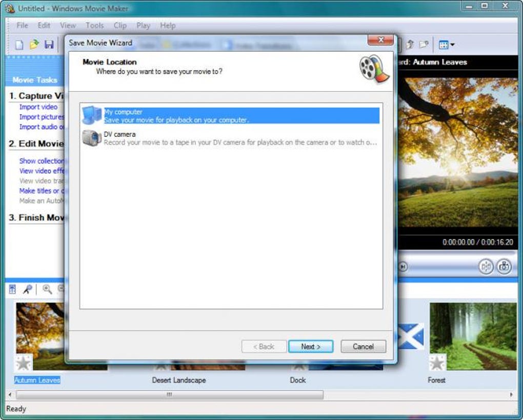The width and height of the screenshot is (523, 420).
Task: Open the Views dropdown arrow
Action: pyautogui.click(x=453, y=45)
